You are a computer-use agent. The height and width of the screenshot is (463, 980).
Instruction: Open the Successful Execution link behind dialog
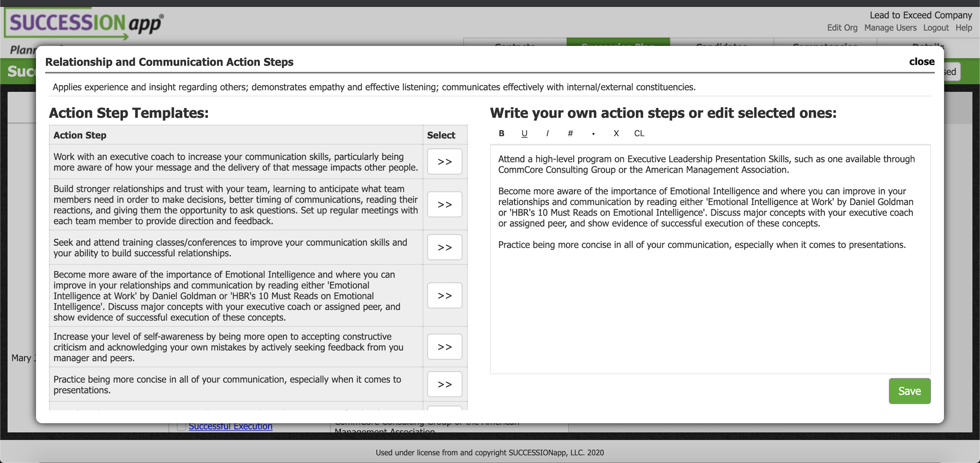pos(231,427)
